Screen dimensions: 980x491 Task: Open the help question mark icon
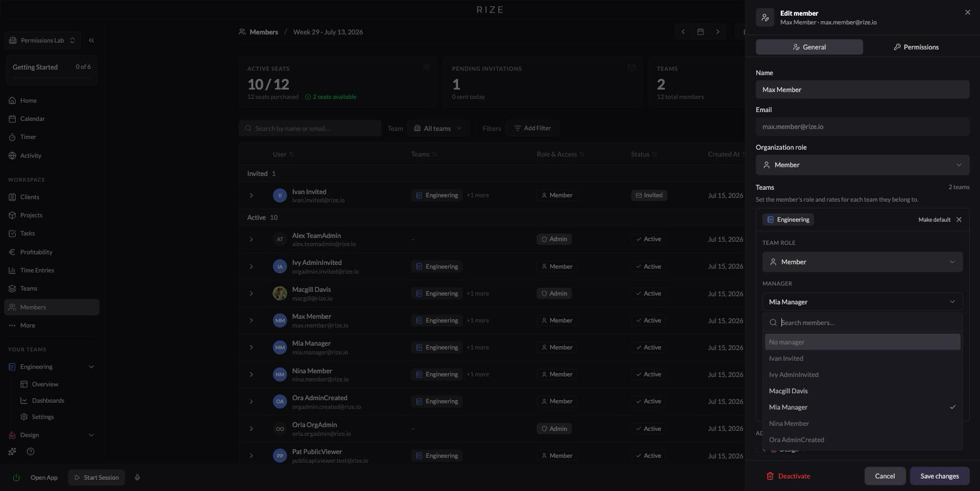31,452
